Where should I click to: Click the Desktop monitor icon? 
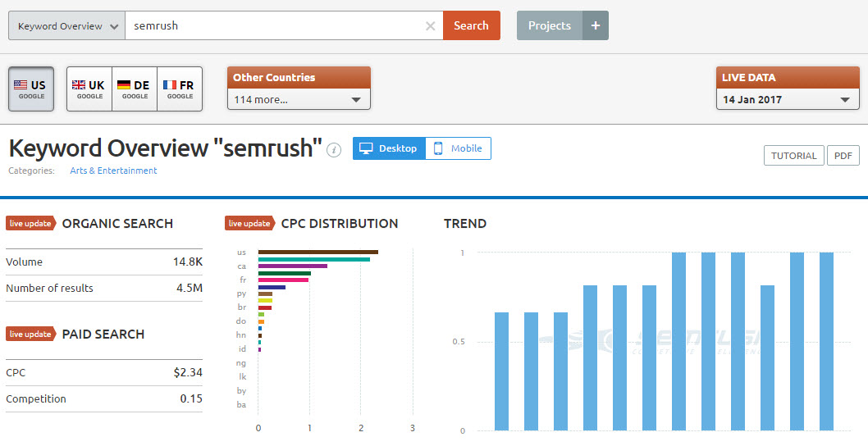coord(366,148)
